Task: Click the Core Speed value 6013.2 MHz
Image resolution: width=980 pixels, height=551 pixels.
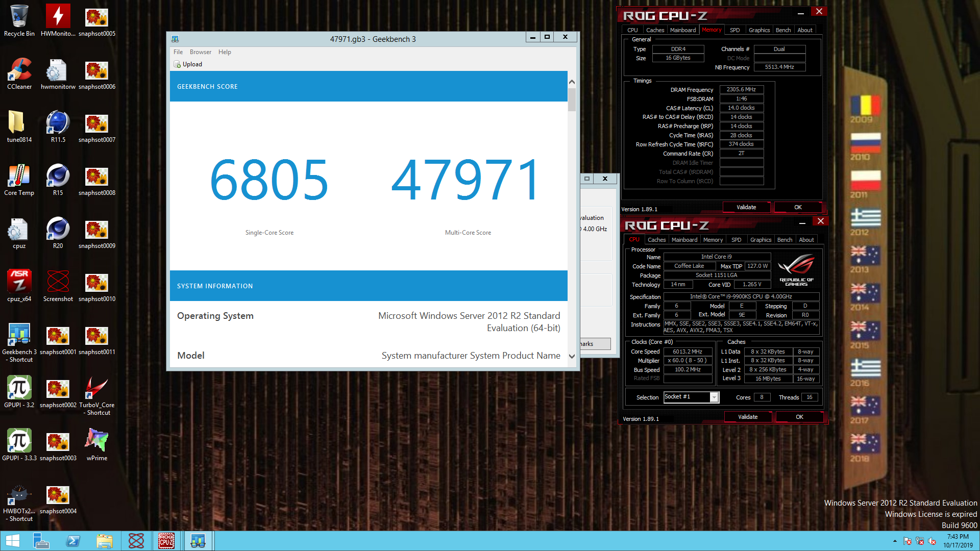Action: [x=687, y=352]
